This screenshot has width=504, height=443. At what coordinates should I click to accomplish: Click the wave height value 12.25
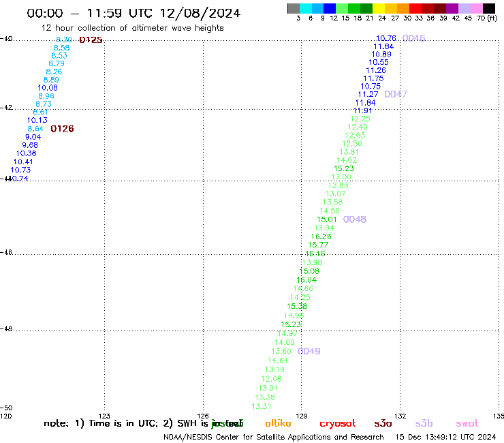click(x=360, y=119)
